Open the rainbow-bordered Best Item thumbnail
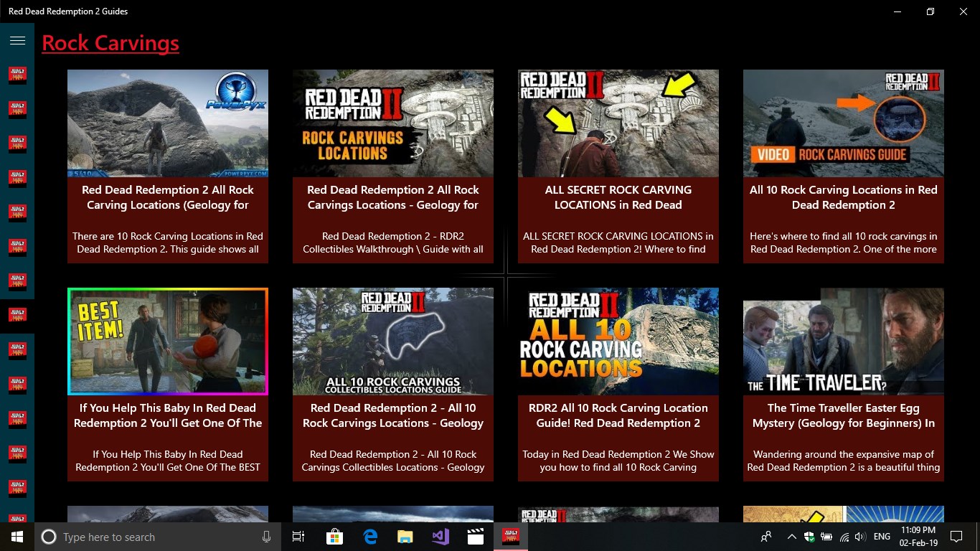 [x=168, y=342]
